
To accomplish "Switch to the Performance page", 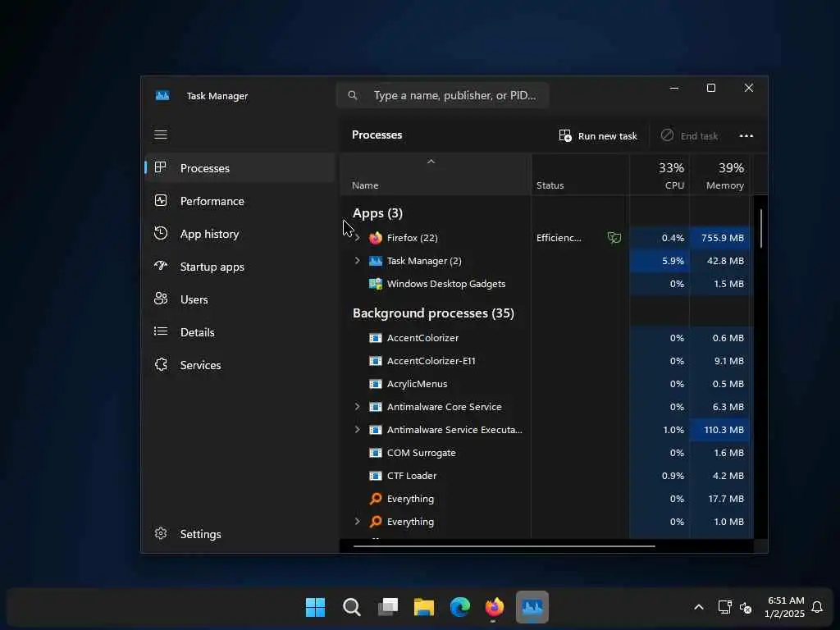I will click(x=240, y=201).
